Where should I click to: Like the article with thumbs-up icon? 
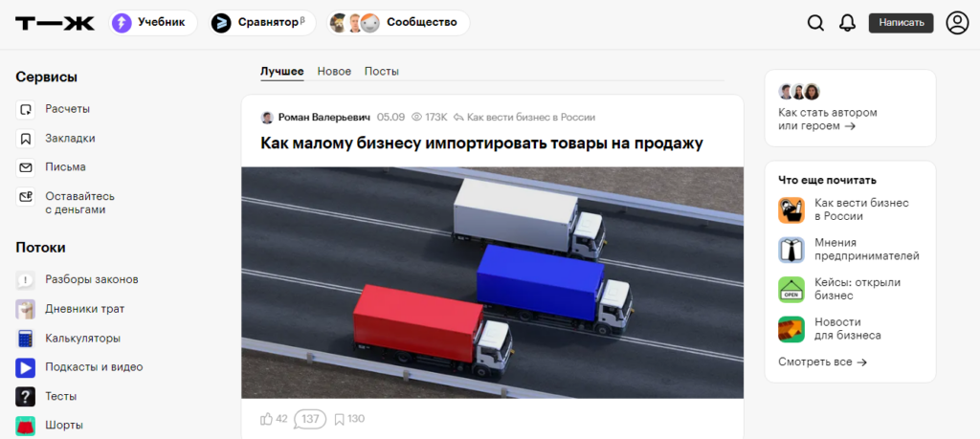tap(266, 419)
